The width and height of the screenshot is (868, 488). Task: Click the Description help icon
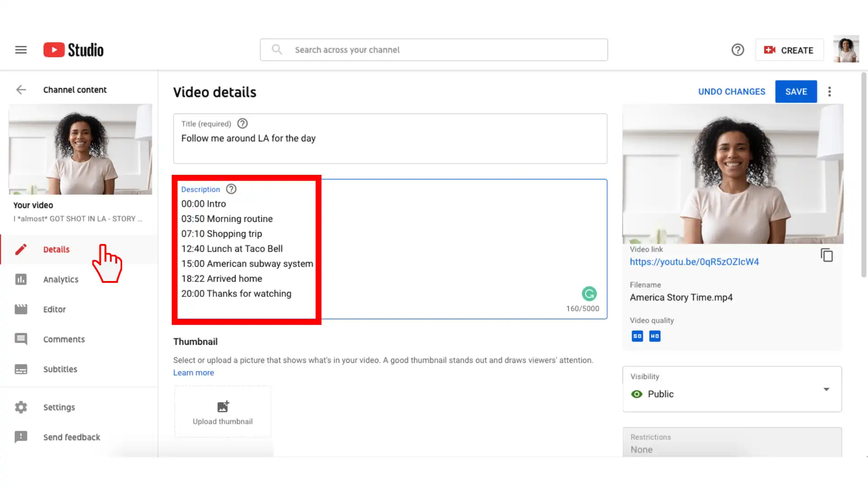[231, 189]
